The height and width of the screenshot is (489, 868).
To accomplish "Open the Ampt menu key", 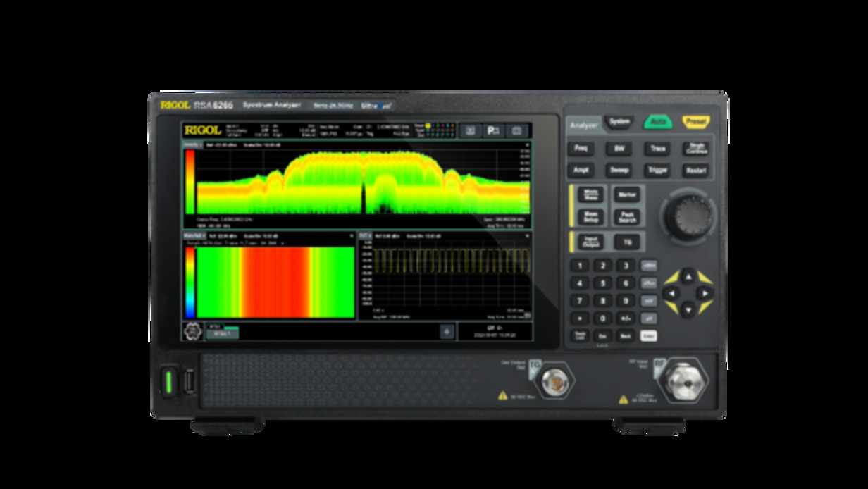I will [581, 171].
